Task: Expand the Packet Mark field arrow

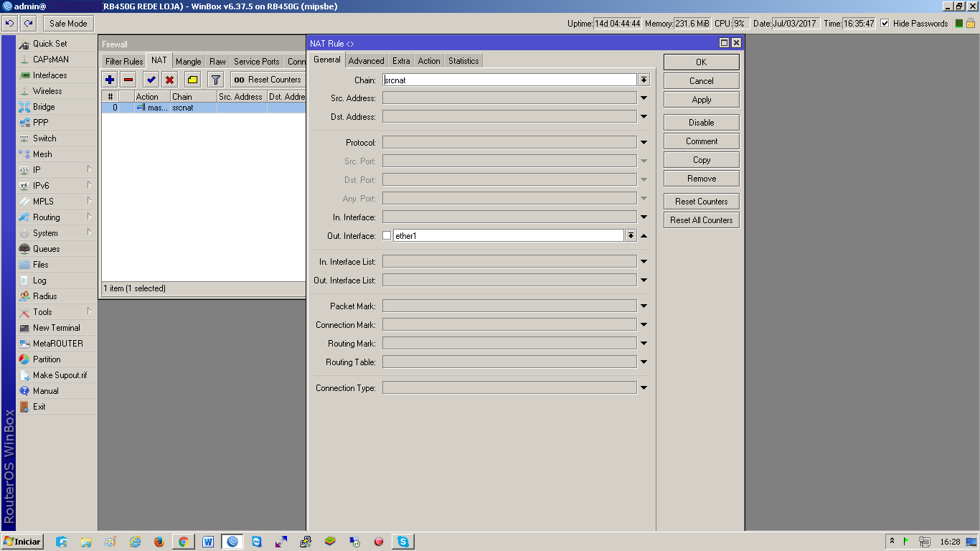Action: tap(644, 306)
